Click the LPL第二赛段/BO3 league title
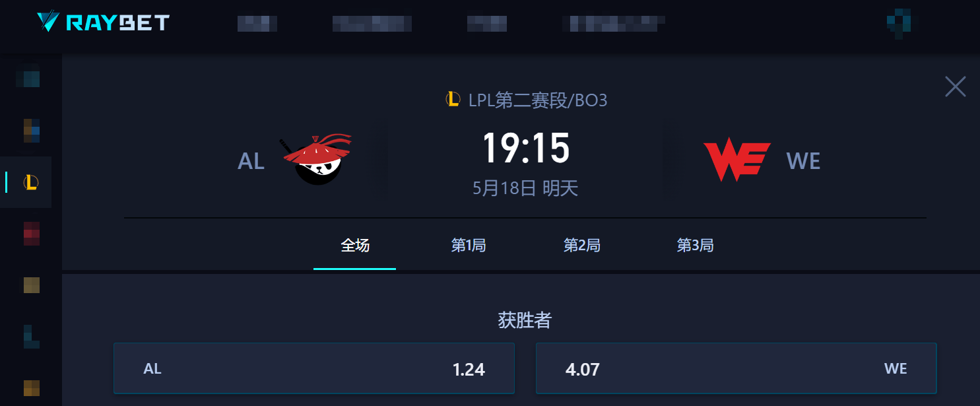This screenshot has height=406, width=980. 538,100
